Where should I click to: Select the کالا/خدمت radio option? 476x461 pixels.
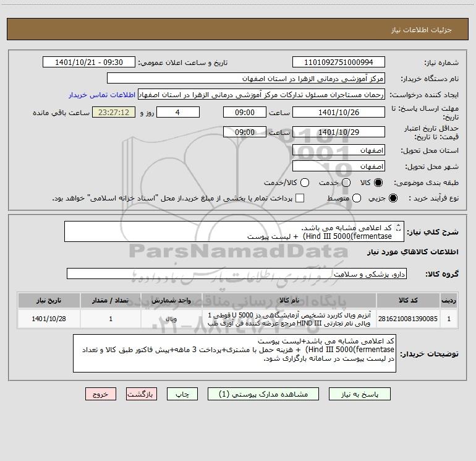(305, 183)
